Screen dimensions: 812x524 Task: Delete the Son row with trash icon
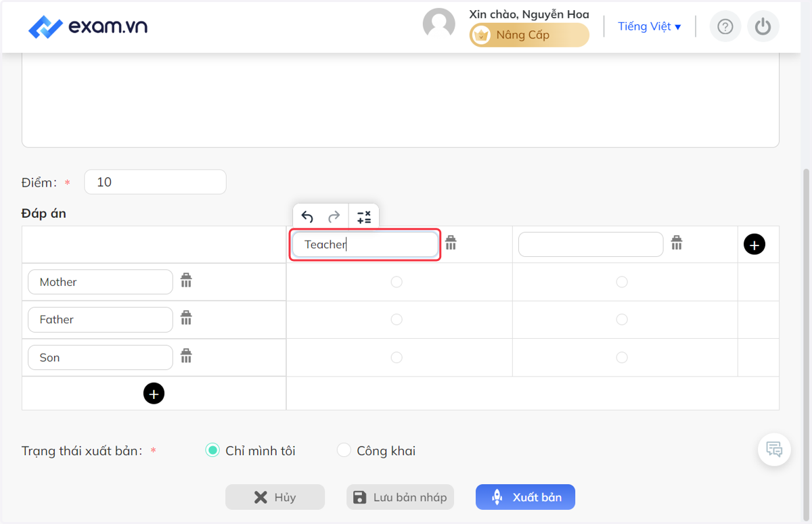click(x=186, y=356)
